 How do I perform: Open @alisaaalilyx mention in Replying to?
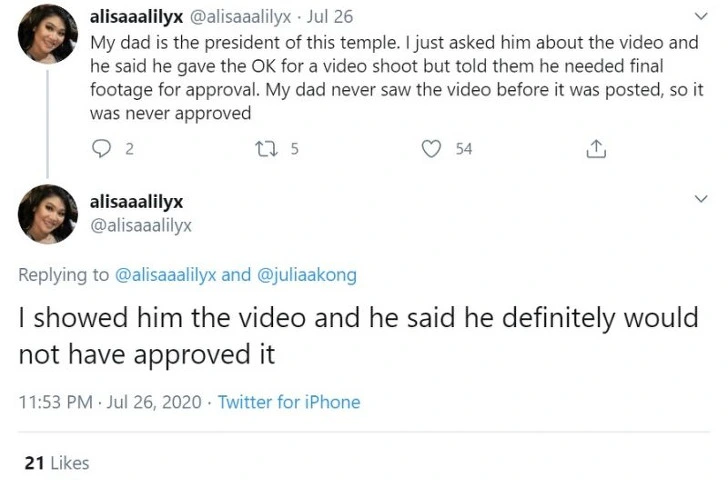[x=165, y=275]
